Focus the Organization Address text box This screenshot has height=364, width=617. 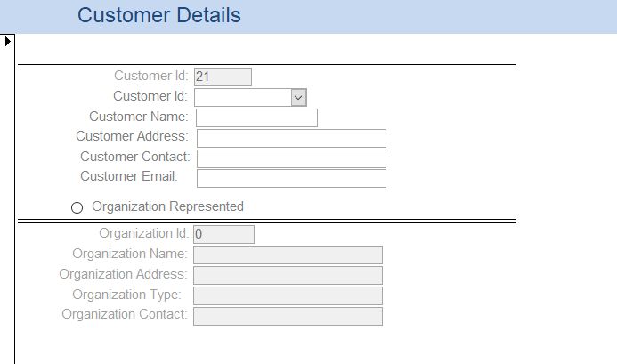(288, 275)
